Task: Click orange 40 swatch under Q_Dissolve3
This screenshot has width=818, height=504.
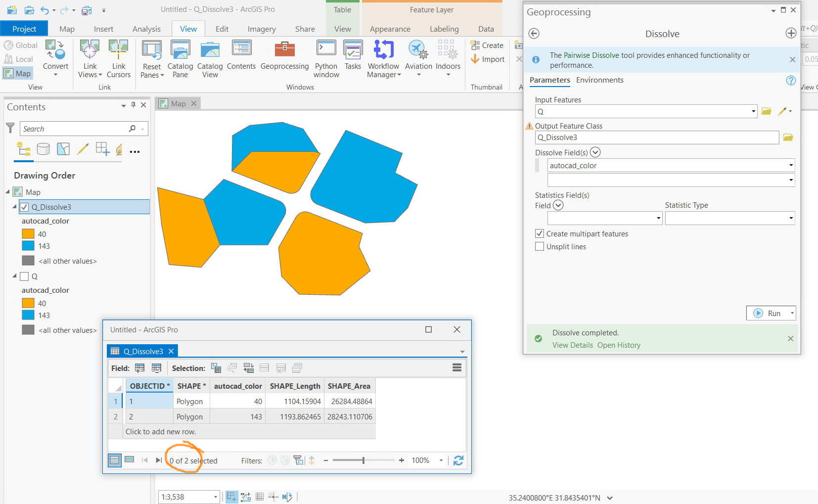Action: coord(28,234)
